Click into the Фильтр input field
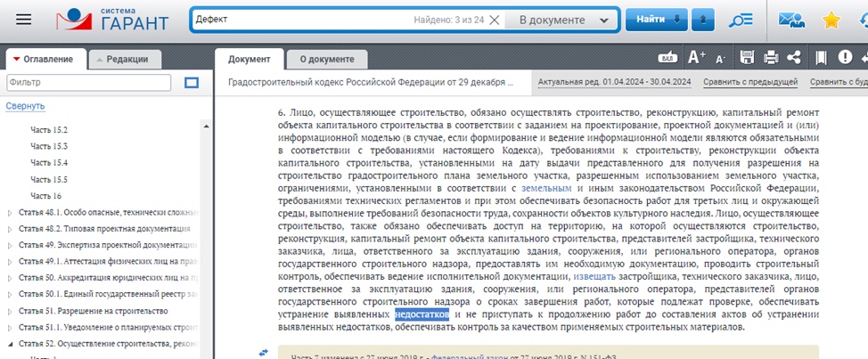This screenshot has height=359, width=868. point(88,83)
